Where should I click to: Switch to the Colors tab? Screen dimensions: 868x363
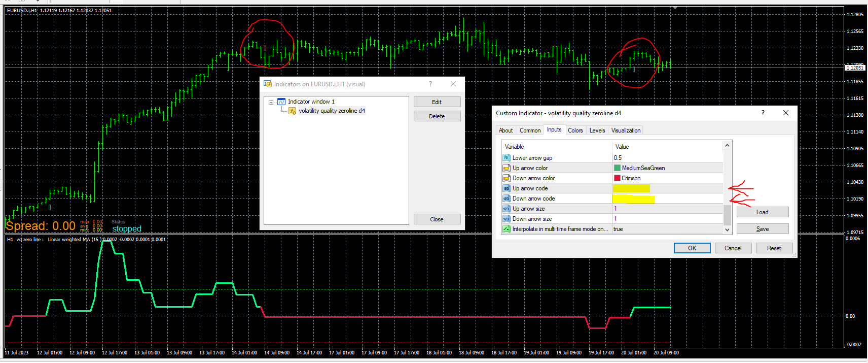click(575, 130)
